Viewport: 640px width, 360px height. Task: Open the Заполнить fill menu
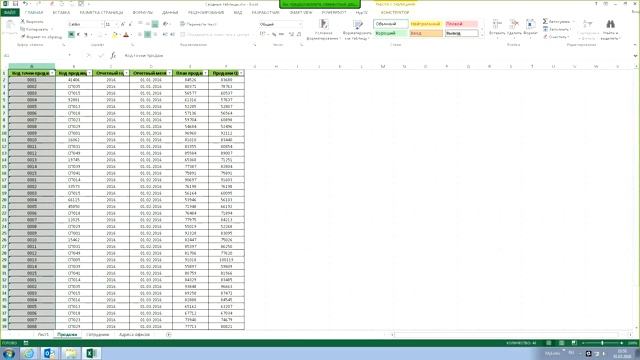click(557, 29)
